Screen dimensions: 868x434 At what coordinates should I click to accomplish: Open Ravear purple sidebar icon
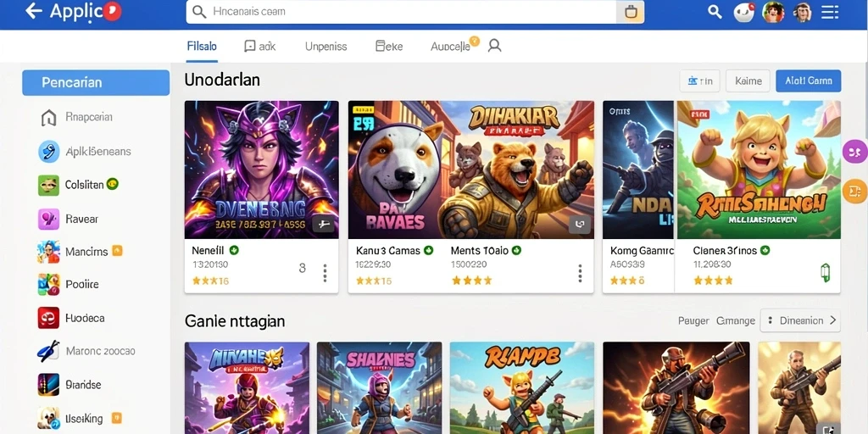[48, 220]
